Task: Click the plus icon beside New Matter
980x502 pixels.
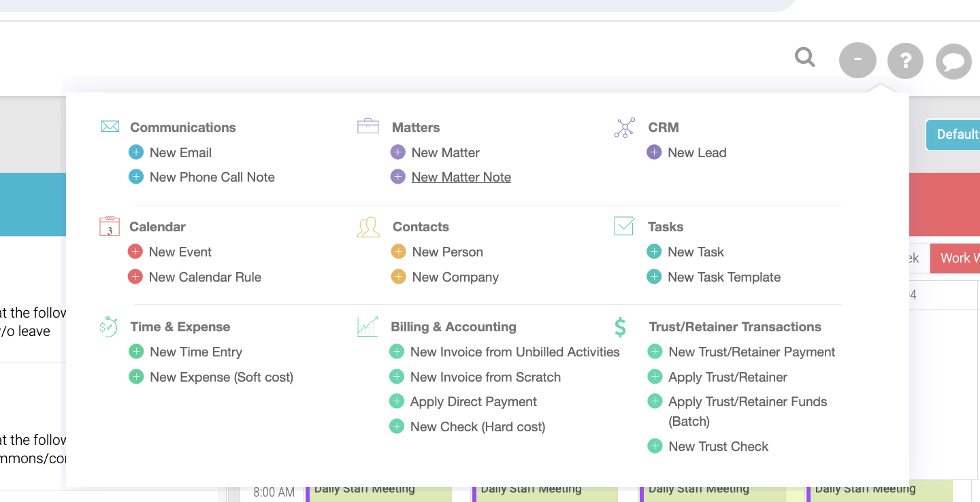Action: (x=398, y=152)
